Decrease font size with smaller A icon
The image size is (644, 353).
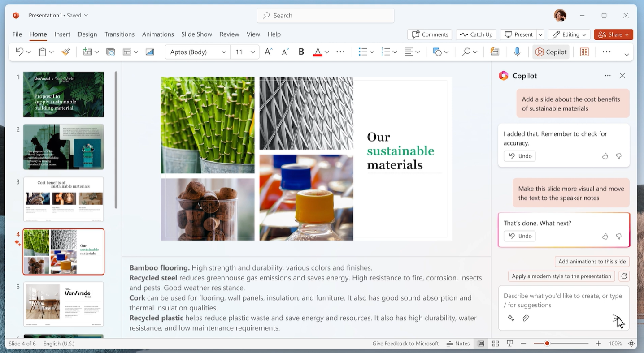[x=285, y=52]
